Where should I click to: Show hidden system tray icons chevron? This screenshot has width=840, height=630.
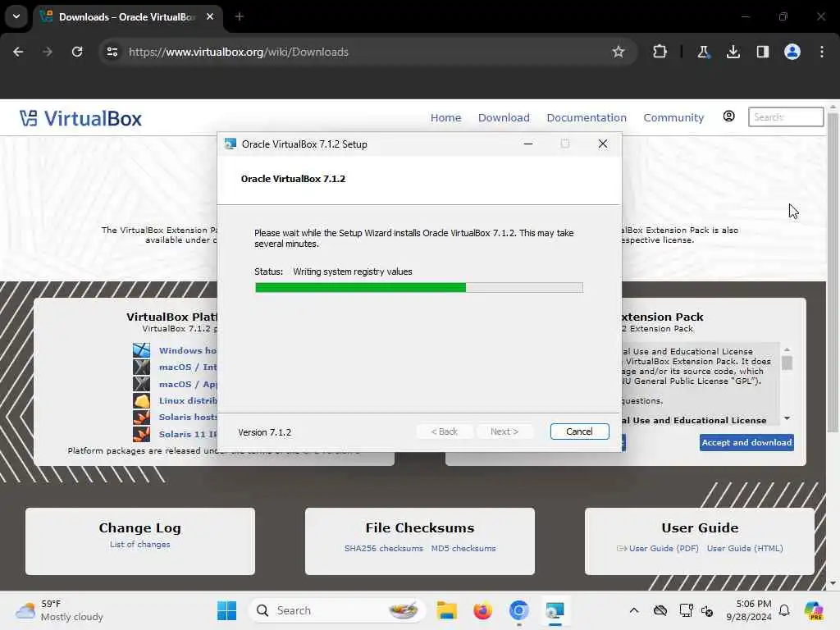(634, 610)
